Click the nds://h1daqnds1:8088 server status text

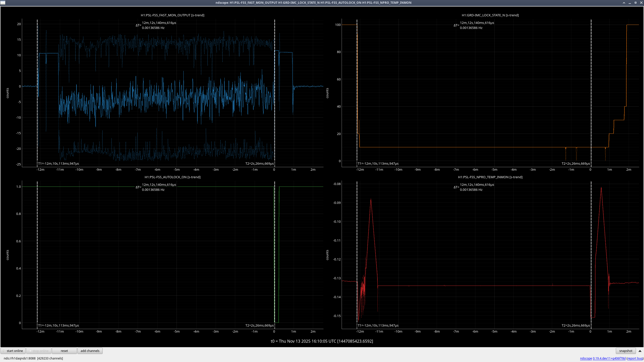click(20, 358)
